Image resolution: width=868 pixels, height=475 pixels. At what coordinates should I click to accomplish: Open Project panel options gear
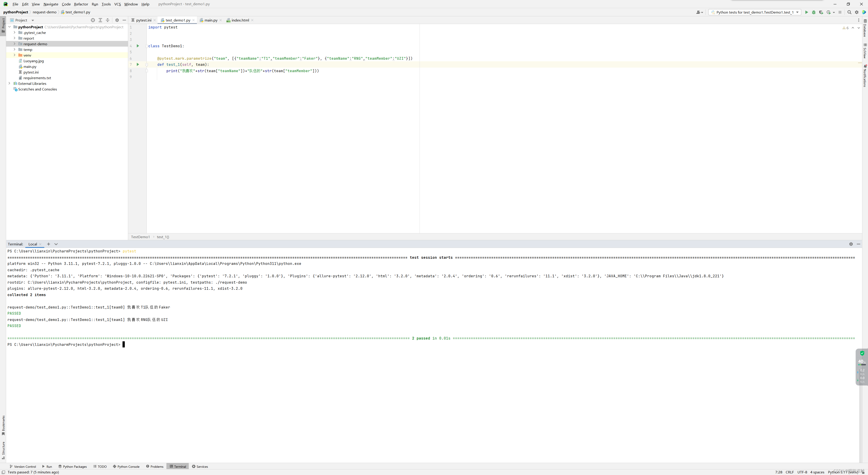coord(117,20)
